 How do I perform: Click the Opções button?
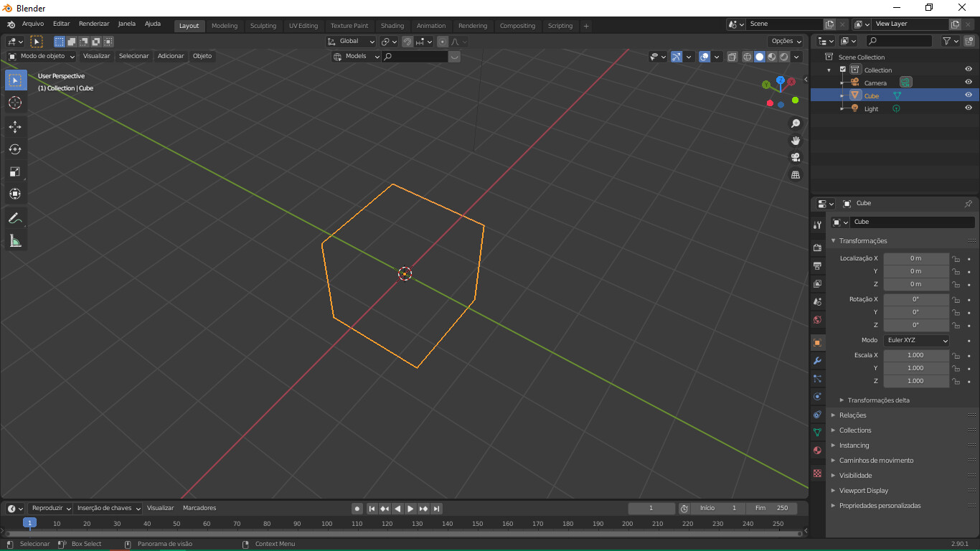point(786,42)
